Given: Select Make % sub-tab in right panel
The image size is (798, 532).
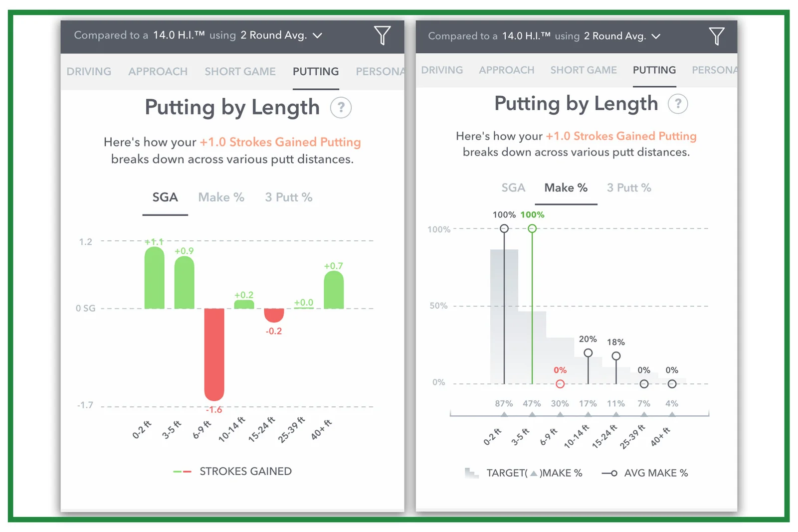Looking at the screenshot, I should tap(566, 188).
